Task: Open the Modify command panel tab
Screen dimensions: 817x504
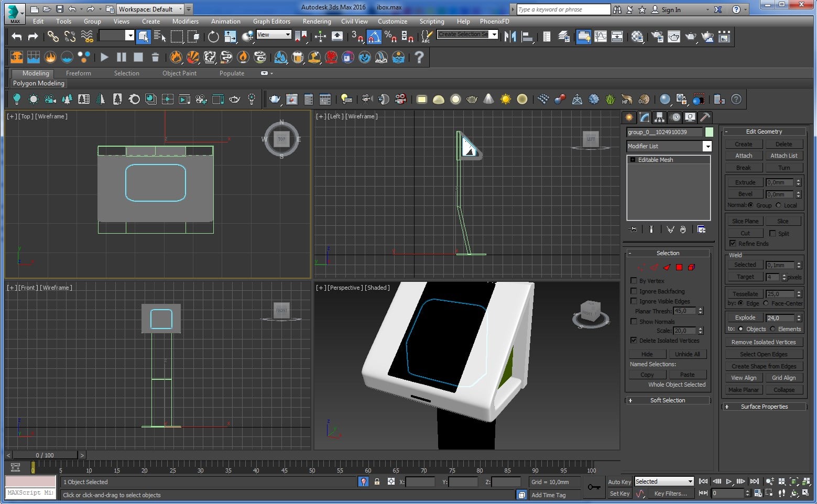Action: click(x=645, y=117)
